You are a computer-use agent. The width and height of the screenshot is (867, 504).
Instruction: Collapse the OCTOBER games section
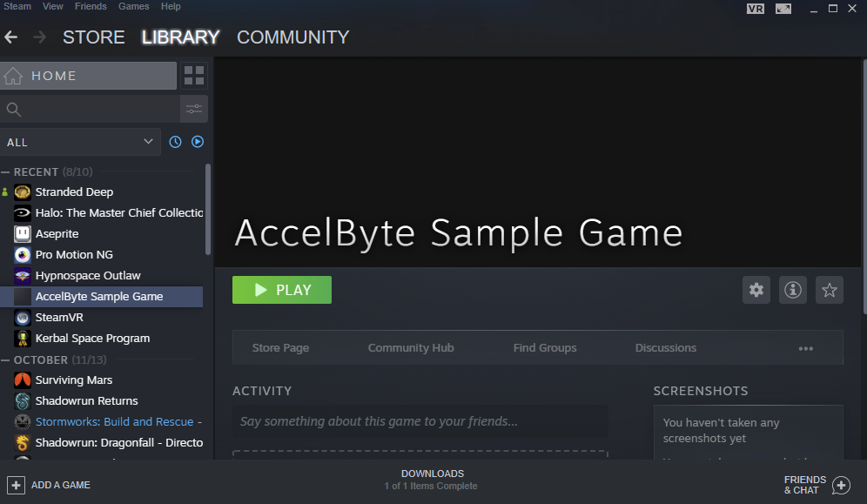[x=5, y=360]
